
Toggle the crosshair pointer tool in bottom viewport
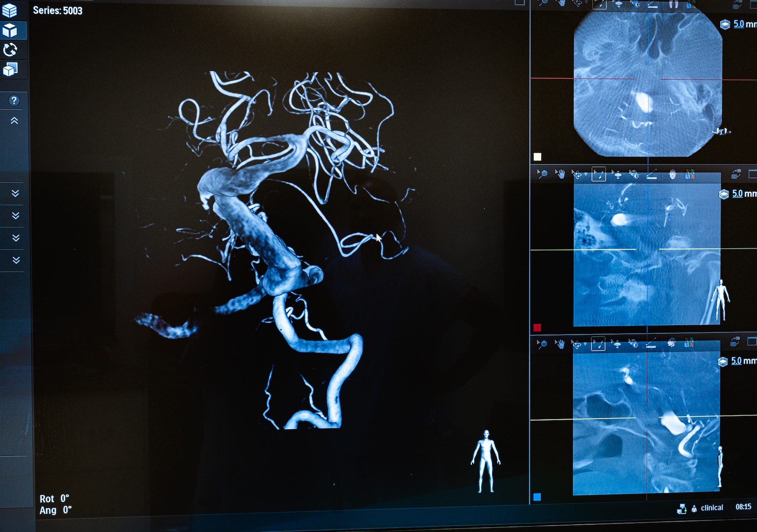point(598,344)
